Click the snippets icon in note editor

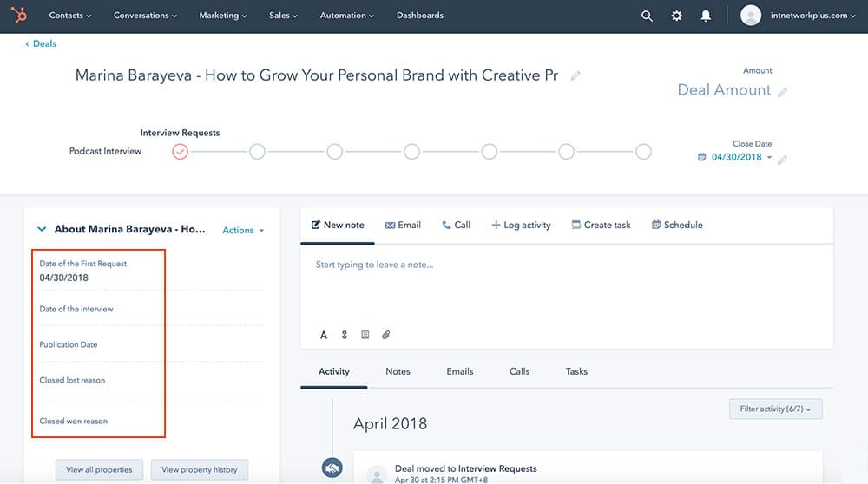[345, 335]
